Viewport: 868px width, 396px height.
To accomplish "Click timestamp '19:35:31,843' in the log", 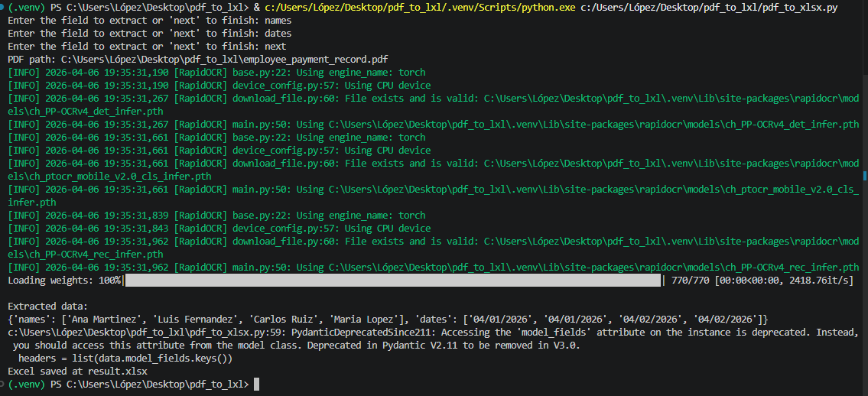I will 137,229.
